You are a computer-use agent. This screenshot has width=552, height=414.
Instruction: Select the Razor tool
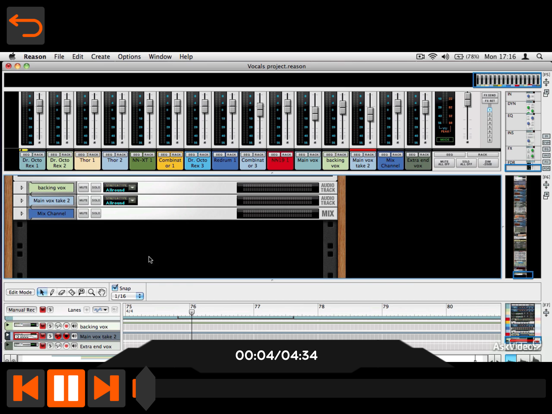point(71,292)
